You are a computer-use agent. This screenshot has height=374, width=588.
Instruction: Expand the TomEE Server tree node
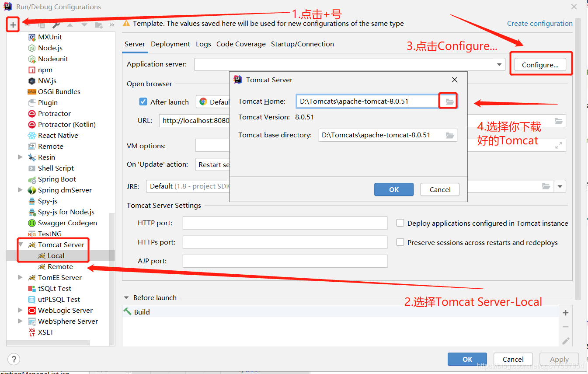pos(20,277)
